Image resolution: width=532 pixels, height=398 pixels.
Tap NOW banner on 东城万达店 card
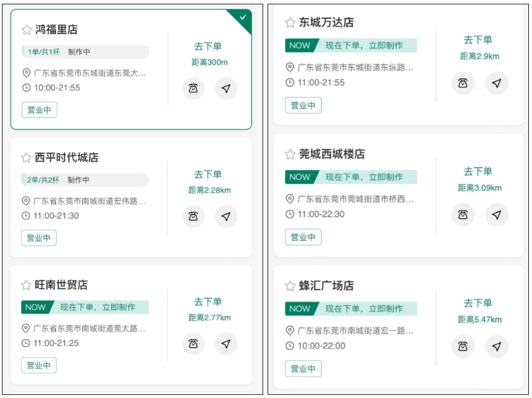(351, 45)
